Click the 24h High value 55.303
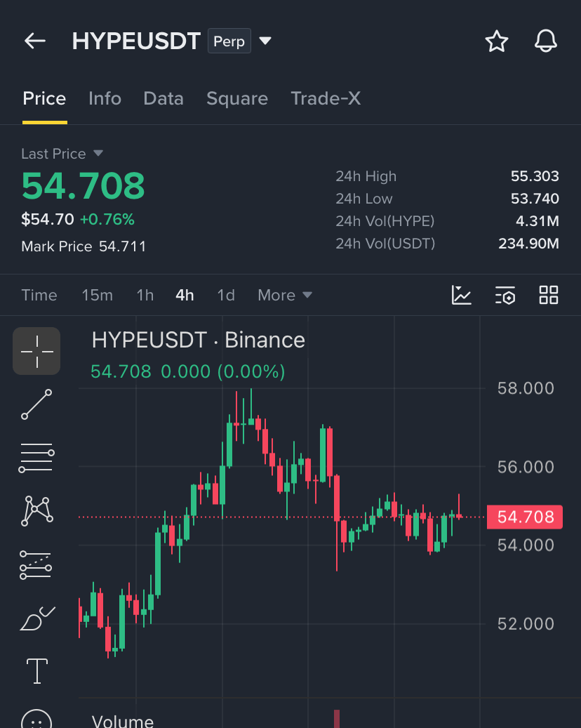This screenshot has width=581, height=728. 535,176
